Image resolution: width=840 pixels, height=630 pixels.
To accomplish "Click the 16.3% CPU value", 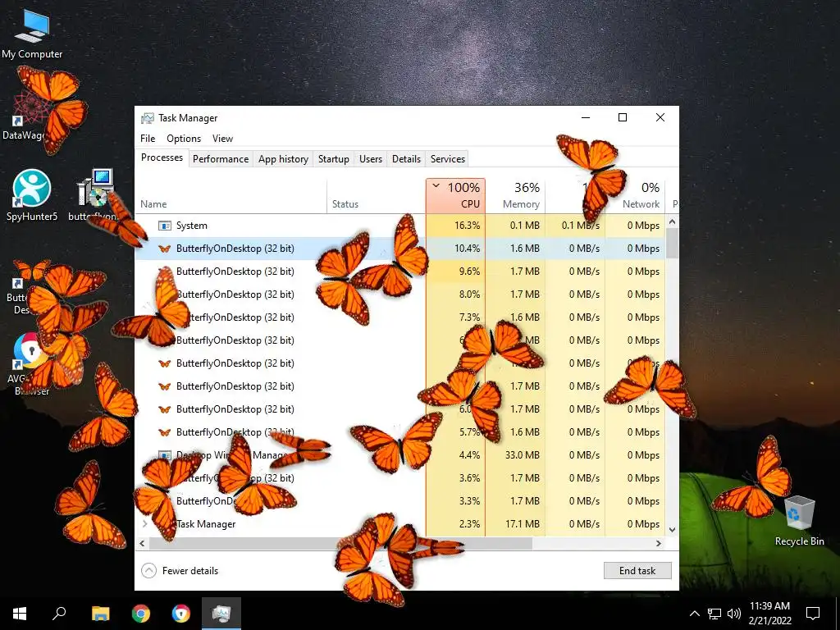I will tap(467, 226).
